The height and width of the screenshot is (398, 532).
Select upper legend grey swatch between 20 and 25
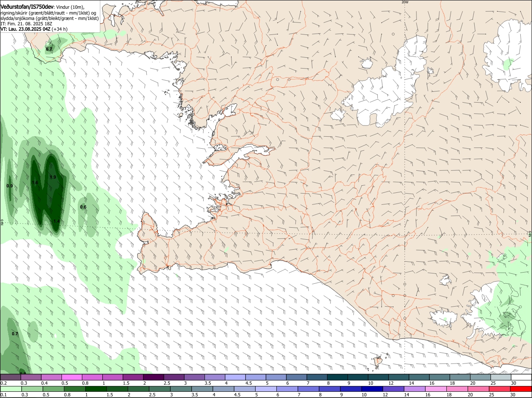[480, 377]
